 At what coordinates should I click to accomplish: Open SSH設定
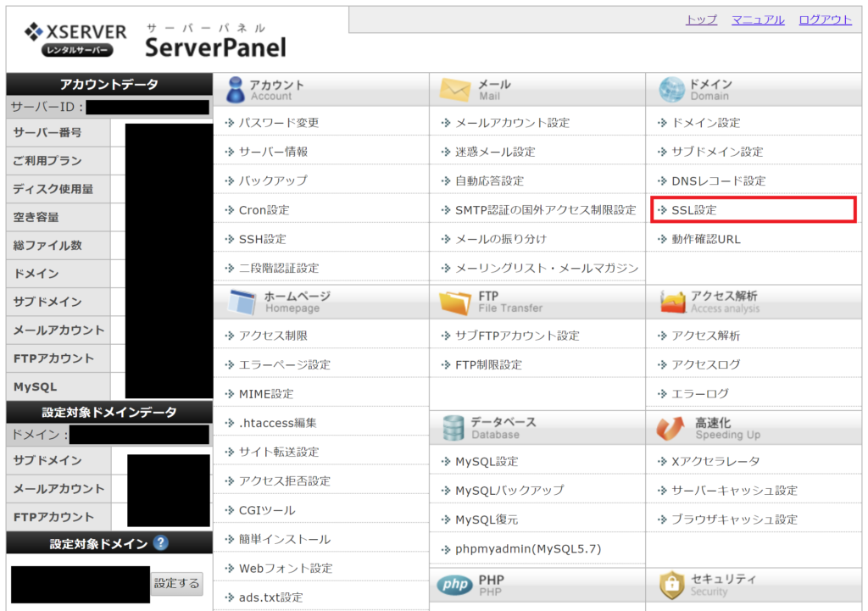[263, 239]
